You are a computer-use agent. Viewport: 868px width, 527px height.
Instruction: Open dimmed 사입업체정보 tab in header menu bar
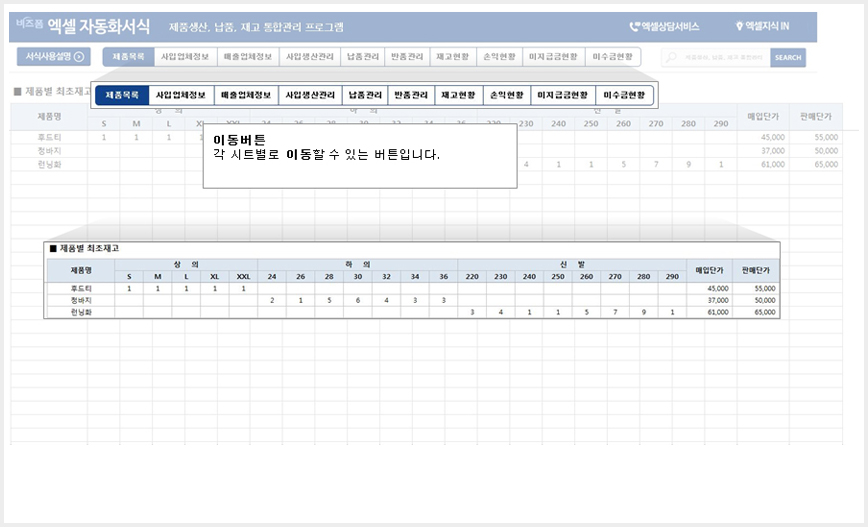coord(185,56)
